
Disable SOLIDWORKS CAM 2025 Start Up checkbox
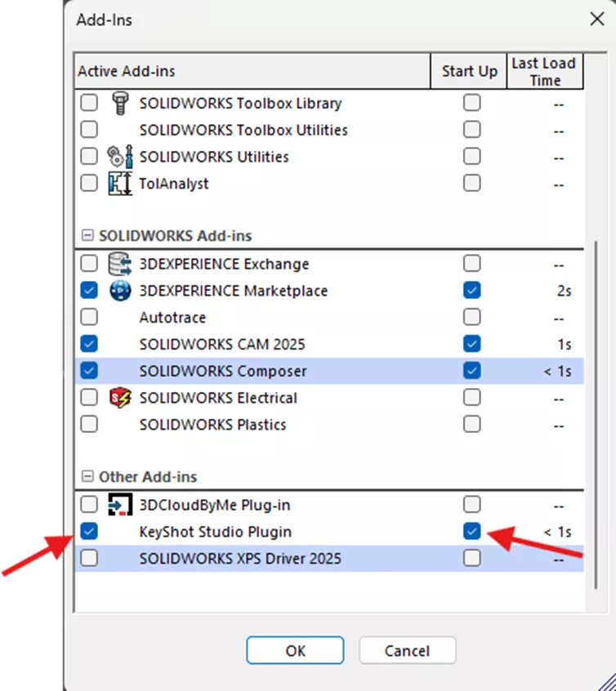(472, 344)
